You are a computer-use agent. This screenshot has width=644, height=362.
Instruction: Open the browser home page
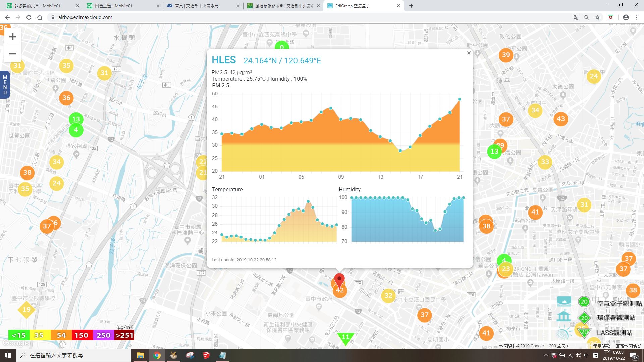coord(40,17)
